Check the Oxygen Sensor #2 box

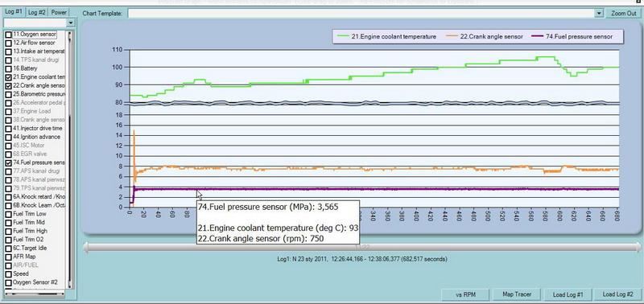pyautogui.click(x=8, y=282)
